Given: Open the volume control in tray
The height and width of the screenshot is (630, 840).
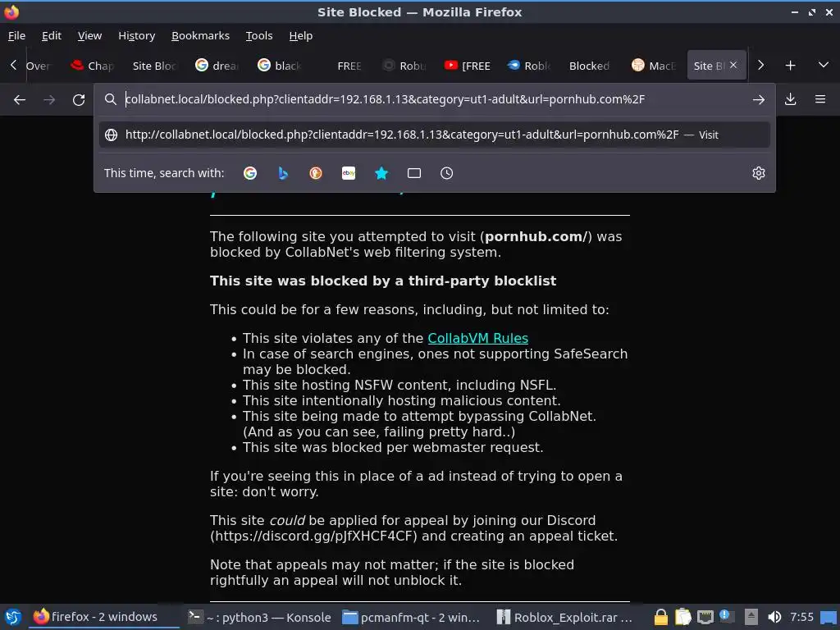Looking at the screenshot, I should point(774,617).
